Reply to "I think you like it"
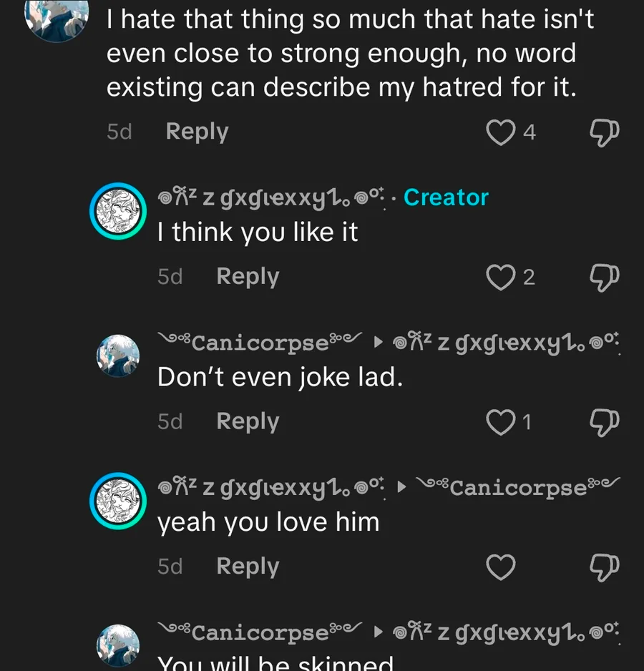The height and width of the screenshot is (671, 644). (x=248, y=277)
